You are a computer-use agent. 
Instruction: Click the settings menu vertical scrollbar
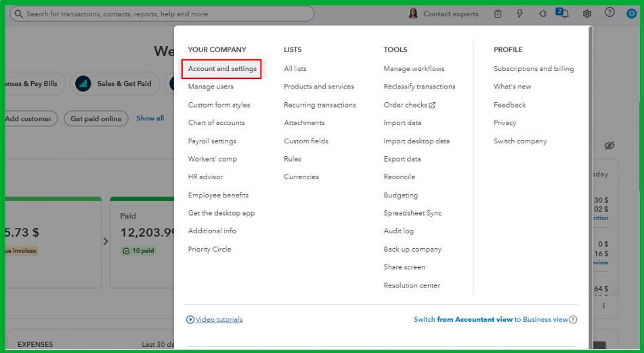click(591, 187)
